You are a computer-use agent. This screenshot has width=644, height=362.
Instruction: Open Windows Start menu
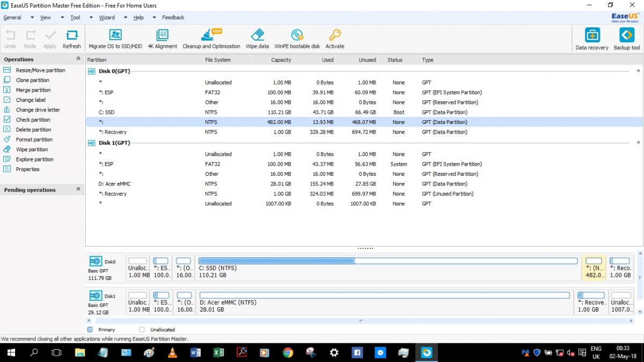(11, 352)
